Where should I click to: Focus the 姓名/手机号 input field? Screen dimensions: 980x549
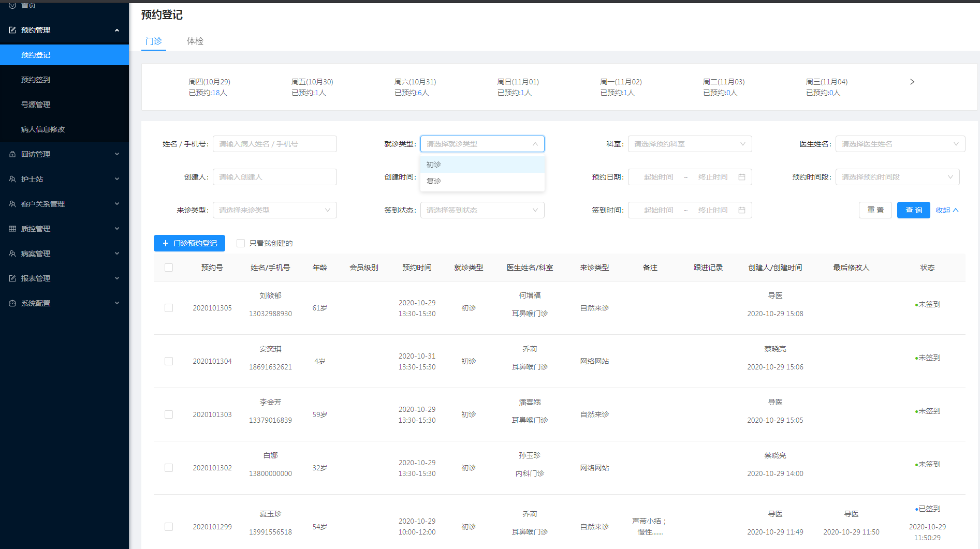click(275, 144)
